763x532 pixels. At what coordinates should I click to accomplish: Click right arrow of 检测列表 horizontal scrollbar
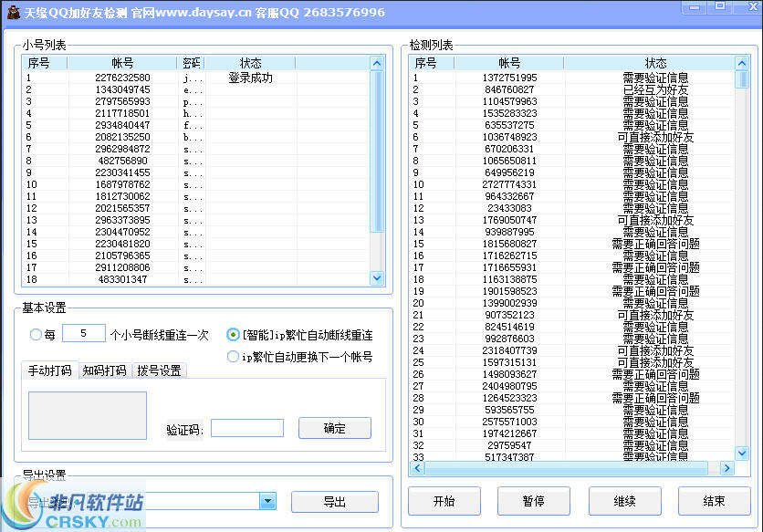[727, 468]
